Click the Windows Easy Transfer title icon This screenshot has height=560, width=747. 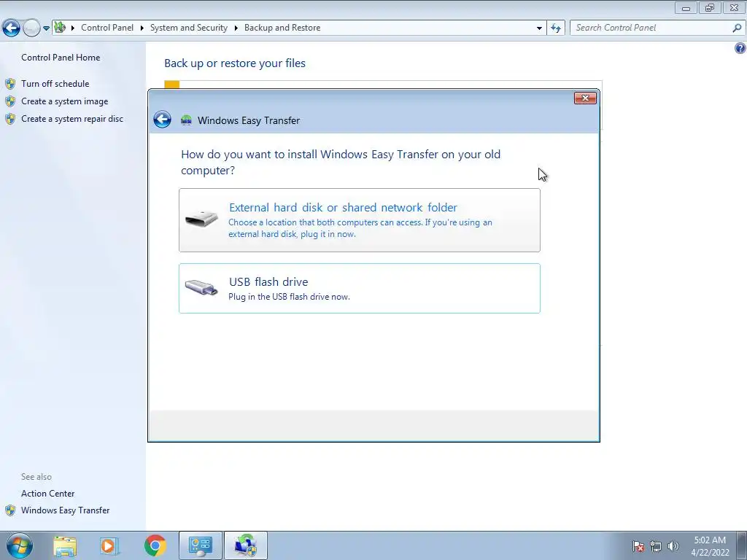point(186,120)
